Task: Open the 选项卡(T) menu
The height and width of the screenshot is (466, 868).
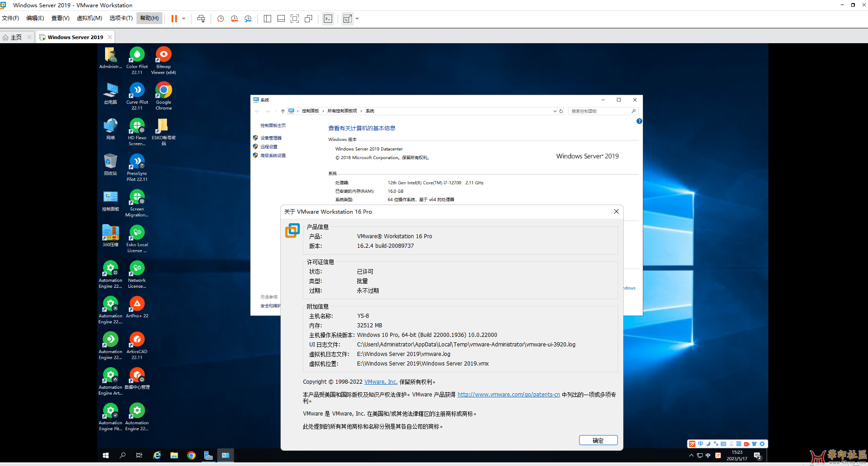Action: 121,18
